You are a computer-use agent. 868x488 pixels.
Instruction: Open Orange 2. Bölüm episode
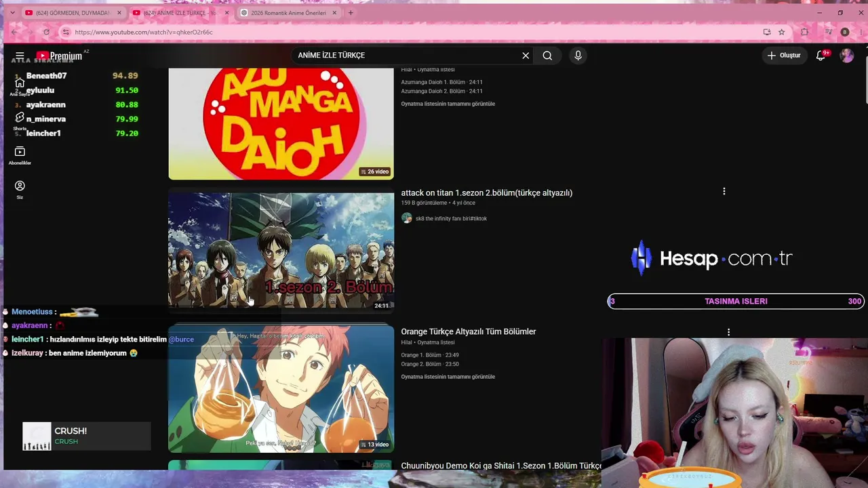tap(430, 364)
